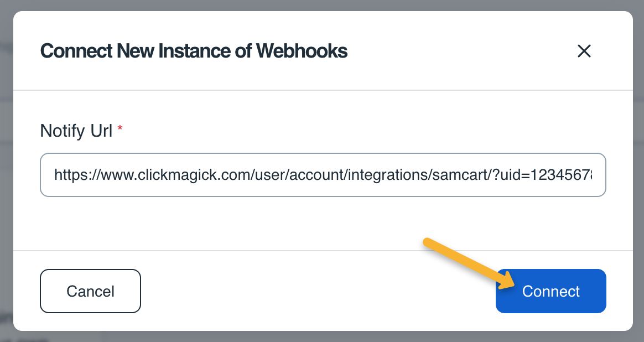Click the X icon in dialog header
This screenshot has height=342, width=644.
[584, 51]
